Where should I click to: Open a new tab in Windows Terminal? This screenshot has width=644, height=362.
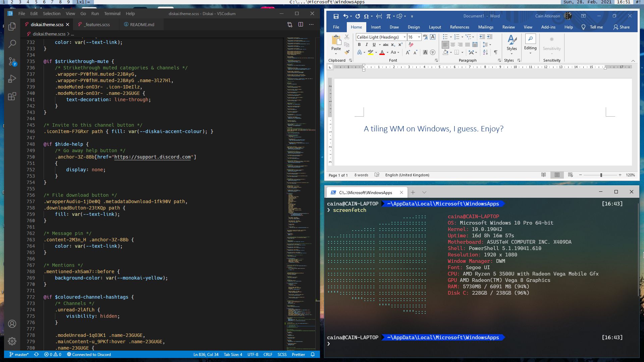(413, 192)
